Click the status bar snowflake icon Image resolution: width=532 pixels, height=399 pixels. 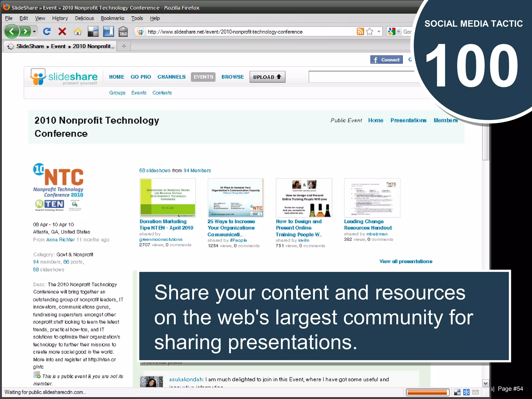[466, 392]
